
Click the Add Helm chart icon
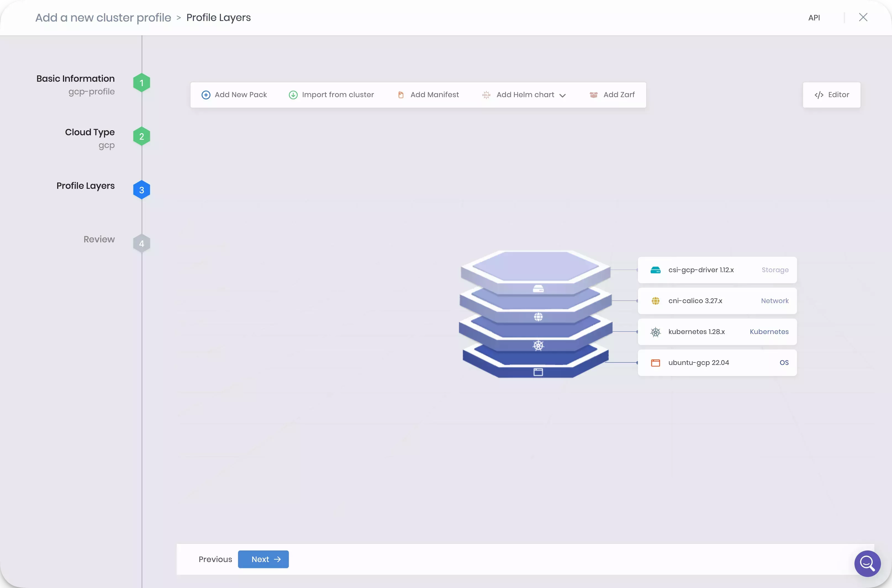486,94
